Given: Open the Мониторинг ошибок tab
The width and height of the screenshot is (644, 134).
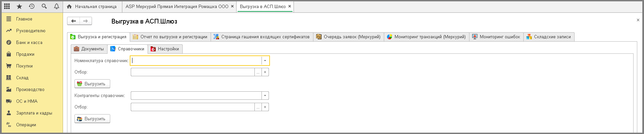Looking at the screenshot, I should [x=496, y=37].
